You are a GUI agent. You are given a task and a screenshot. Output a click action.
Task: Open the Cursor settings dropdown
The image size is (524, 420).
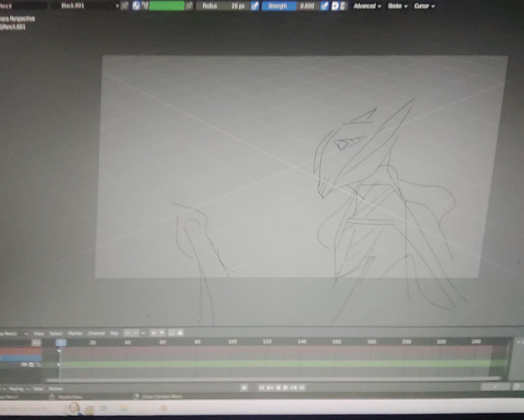tap(424, 6)
